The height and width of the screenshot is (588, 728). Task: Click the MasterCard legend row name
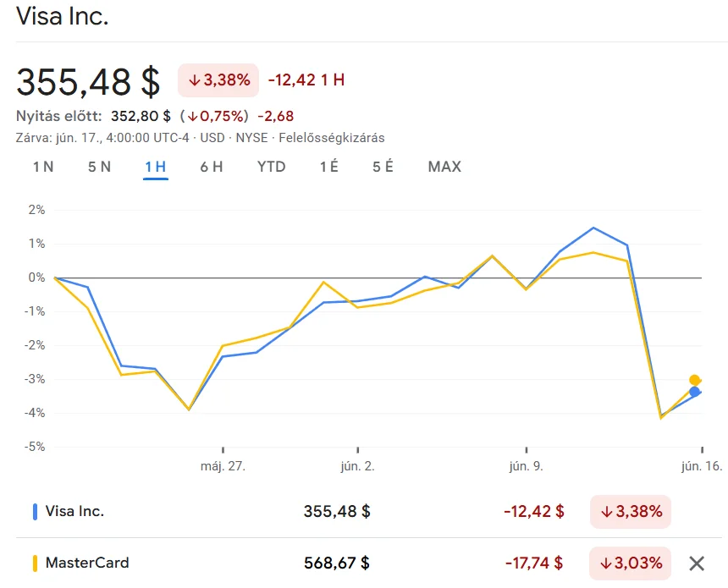[x=87, y=563]
